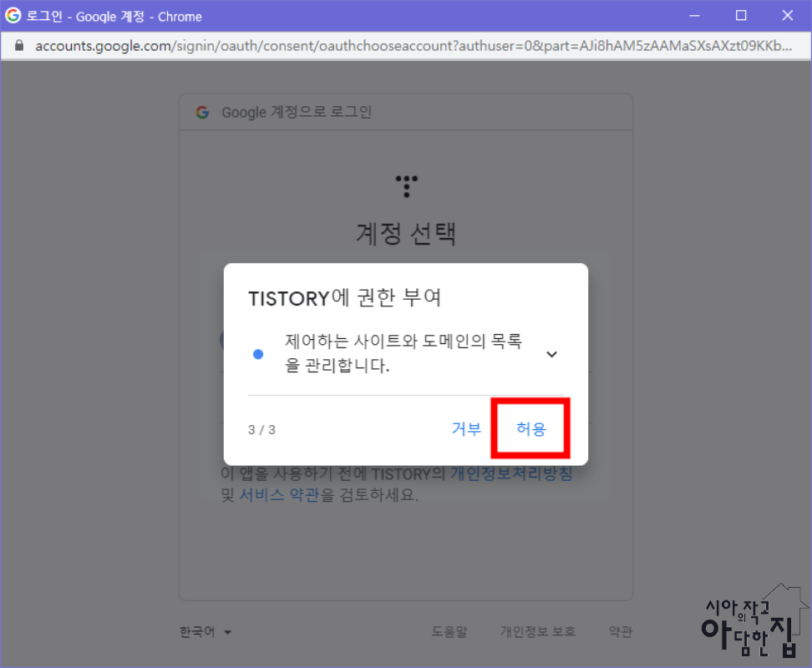Click the Google 계정으로 로그인 header text
Image resolution: width=812 pixels, height=668 pixels.
tap(297, 112)
